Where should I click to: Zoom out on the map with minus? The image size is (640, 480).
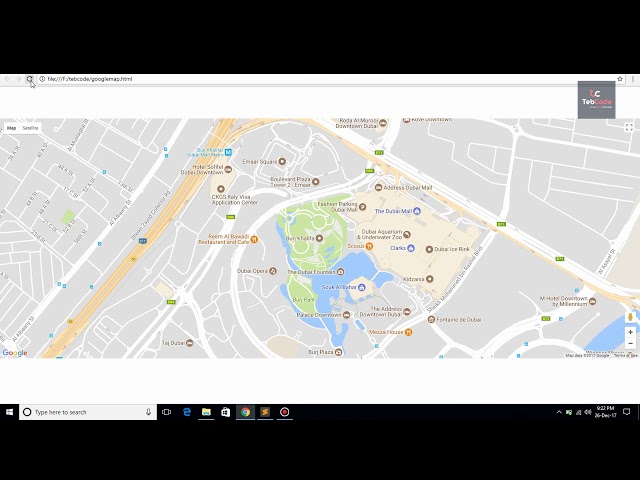pos(630,343)
